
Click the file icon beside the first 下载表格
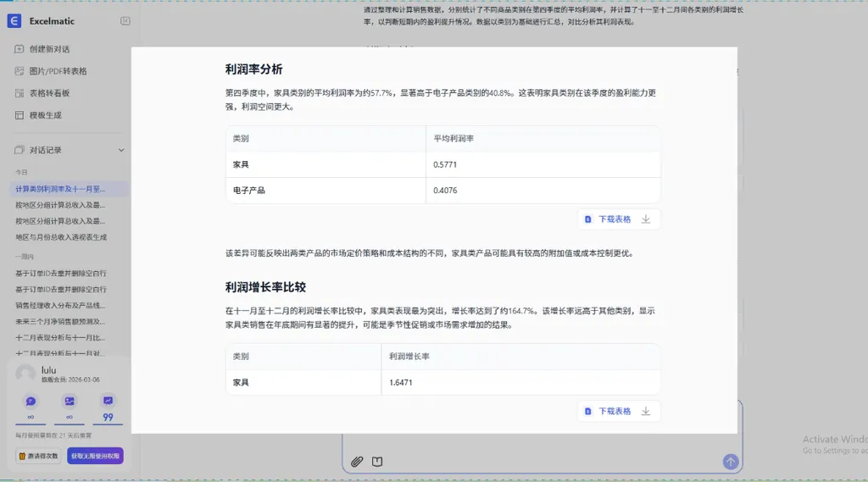pos(587,219)
